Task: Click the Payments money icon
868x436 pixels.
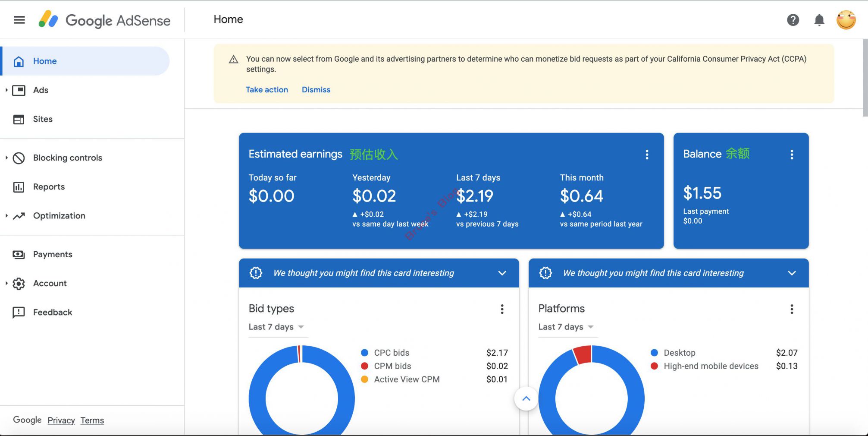Action: coord(19,255)
